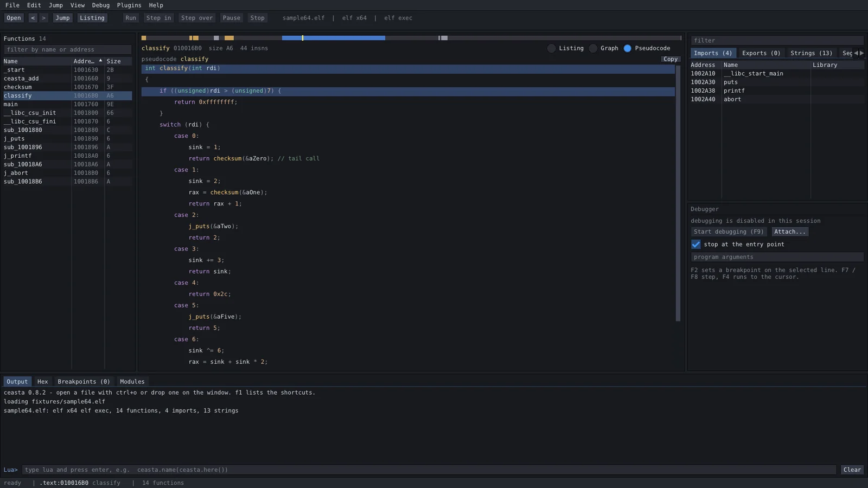The width and height of the screenshot is (868, 488).
Task: Select the __libc_csu_init function row
Action: pyautogui.click(x=68, y=113)
